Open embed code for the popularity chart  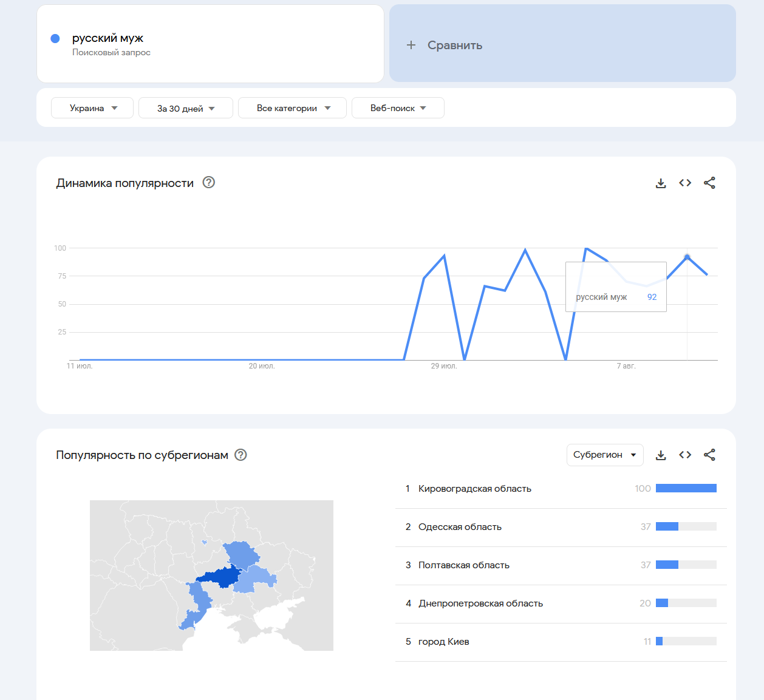coord(685,183)
